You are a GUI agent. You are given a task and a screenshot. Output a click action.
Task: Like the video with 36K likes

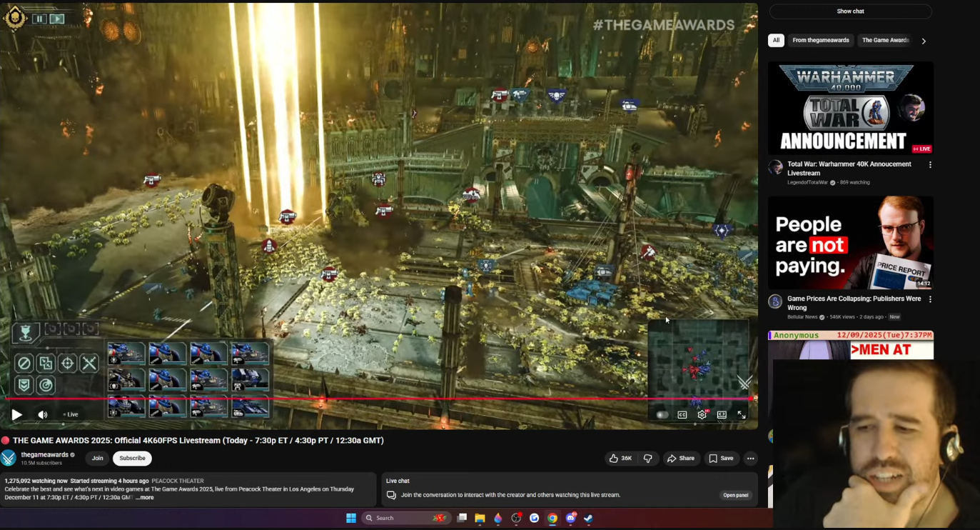[x=620, y=459]
